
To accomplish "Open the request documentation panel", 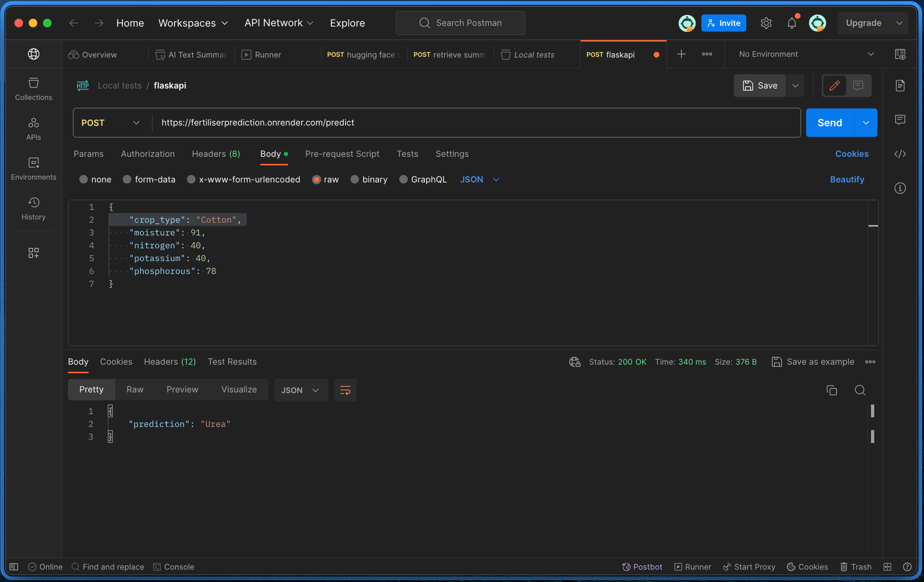I will coord(900,86).
